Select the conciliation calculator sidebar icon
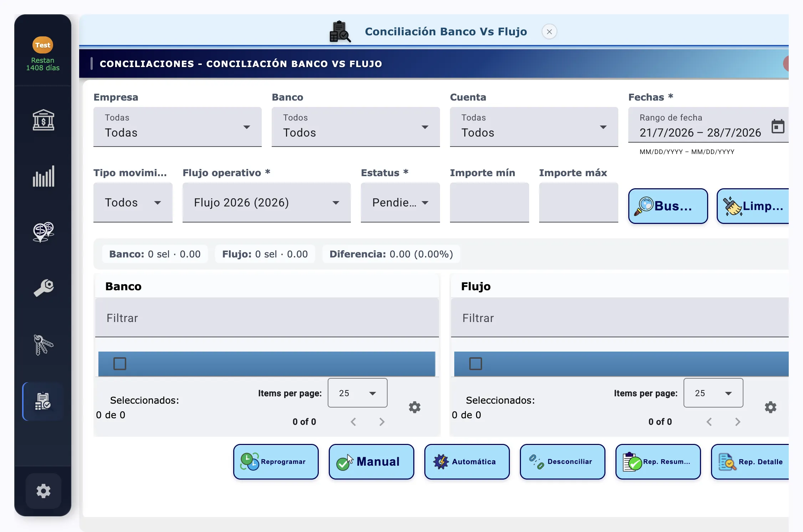 coord(43,401)
